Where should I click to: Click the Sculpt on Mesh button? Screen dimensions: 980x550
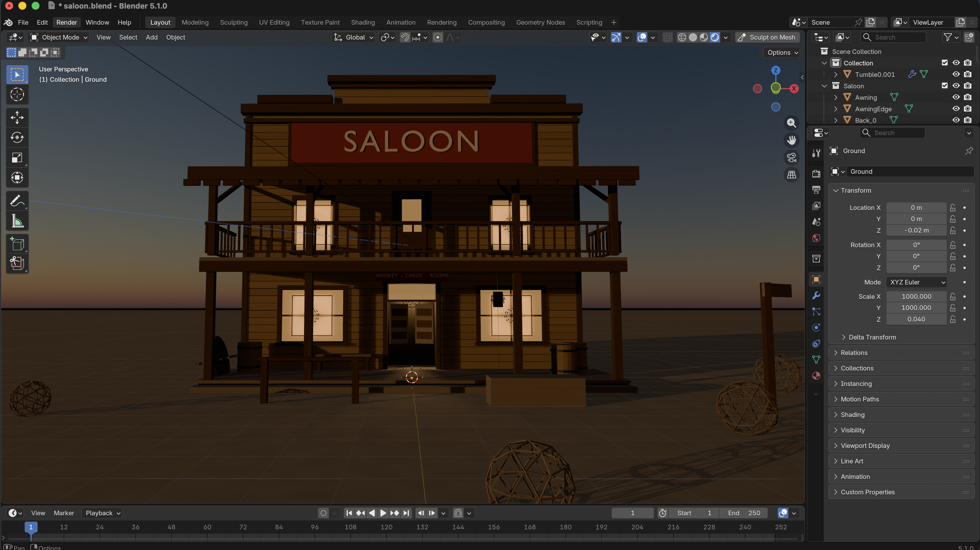[767, 37]
